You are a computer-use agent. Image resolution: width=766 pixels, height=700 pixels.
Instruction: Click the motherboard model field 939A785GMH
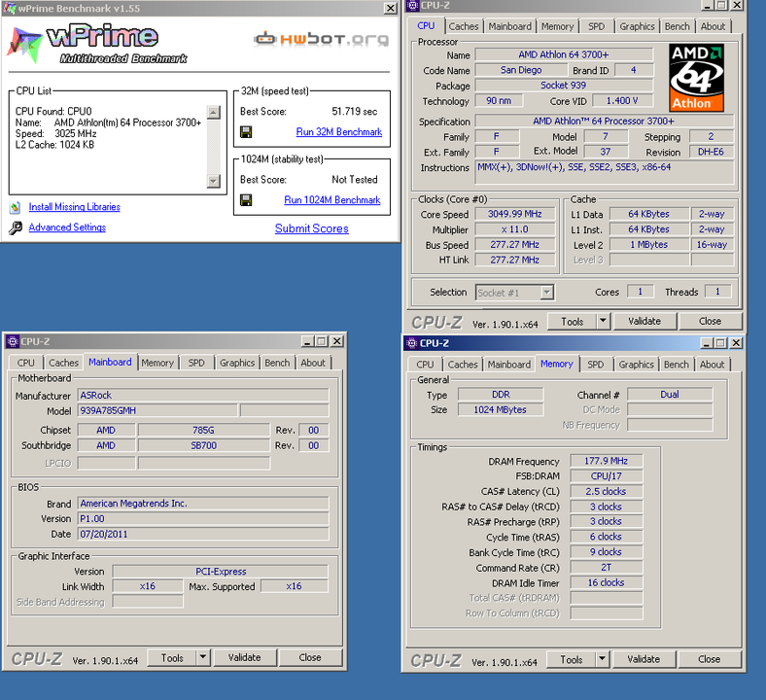coord(157,411)
